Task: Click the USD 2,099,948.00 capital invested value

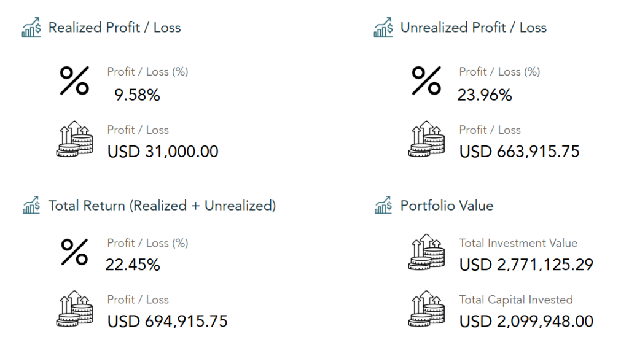Action: (526, 321)
